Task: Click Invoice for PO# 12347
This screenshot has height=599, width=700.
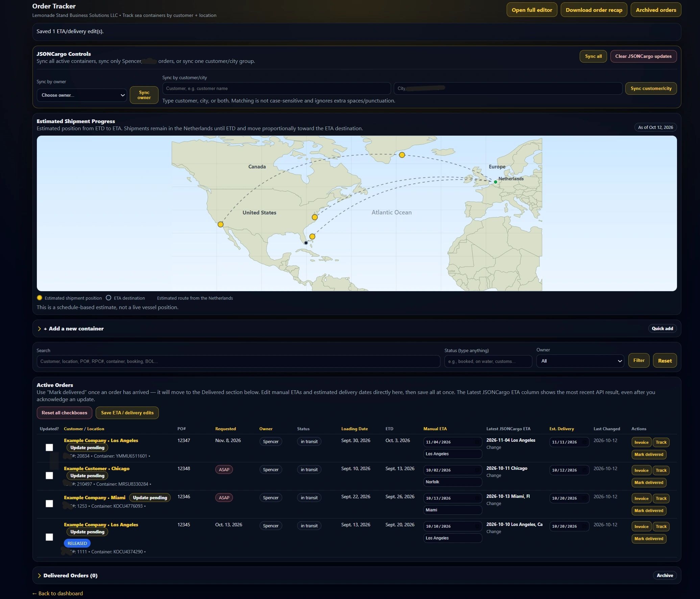Action: [x=641, y=442]
